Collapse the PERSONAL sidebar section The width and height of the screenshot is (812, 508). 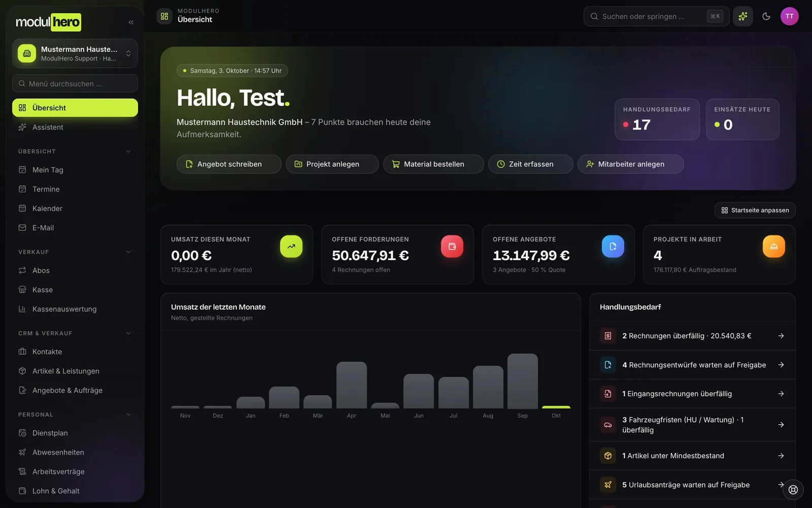click(128, 415)
